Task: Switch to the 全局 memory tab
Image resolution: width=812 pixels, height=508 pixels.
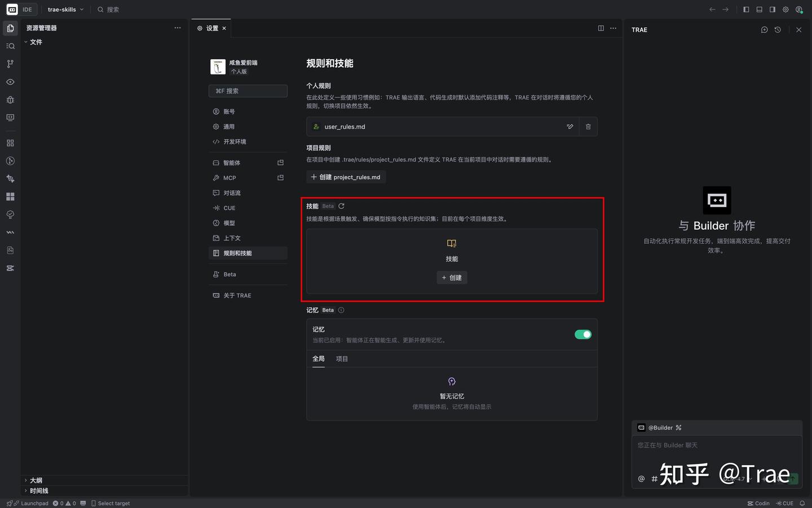Action: point(319,359)
